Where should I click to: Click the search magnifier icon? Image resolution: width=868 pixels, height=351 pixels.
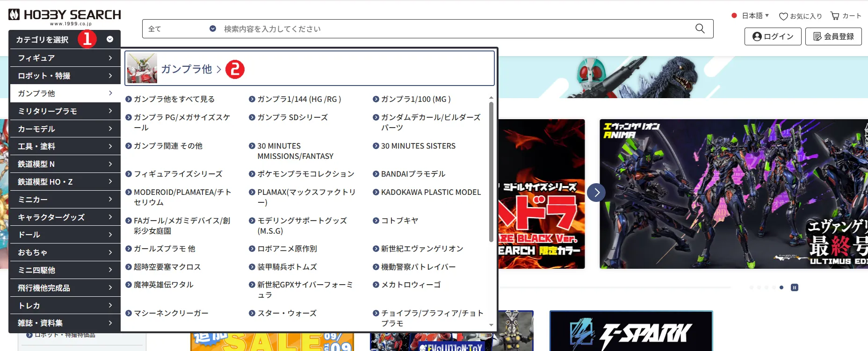(700, 29)
